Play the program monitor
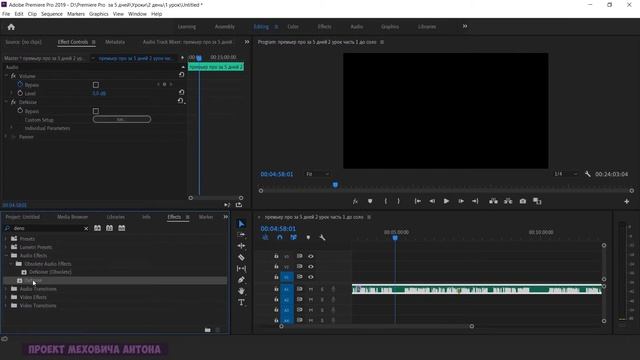 [446, 201]
